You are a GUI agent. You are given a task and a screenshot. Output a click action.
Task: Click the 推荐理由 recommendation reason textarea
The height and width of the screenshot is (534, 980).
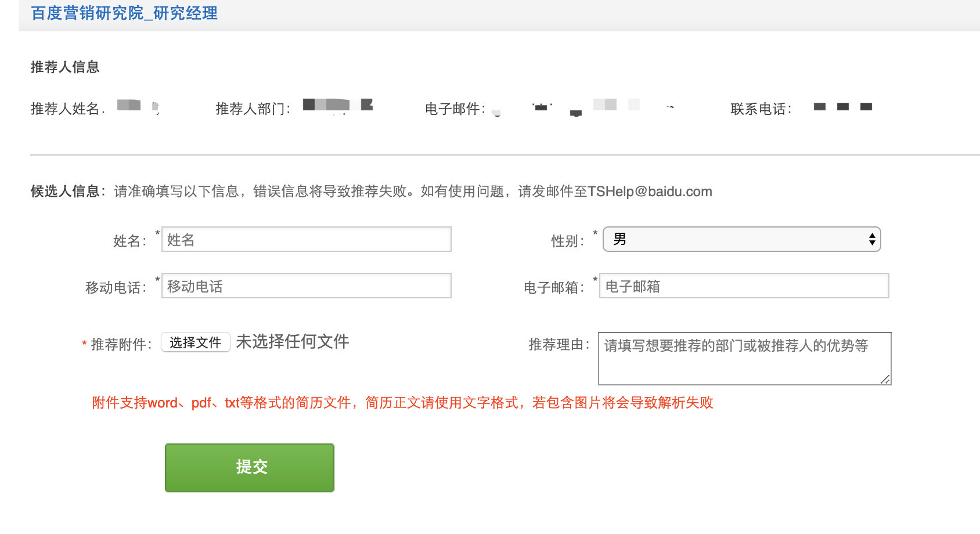click(x=745, y=359)
